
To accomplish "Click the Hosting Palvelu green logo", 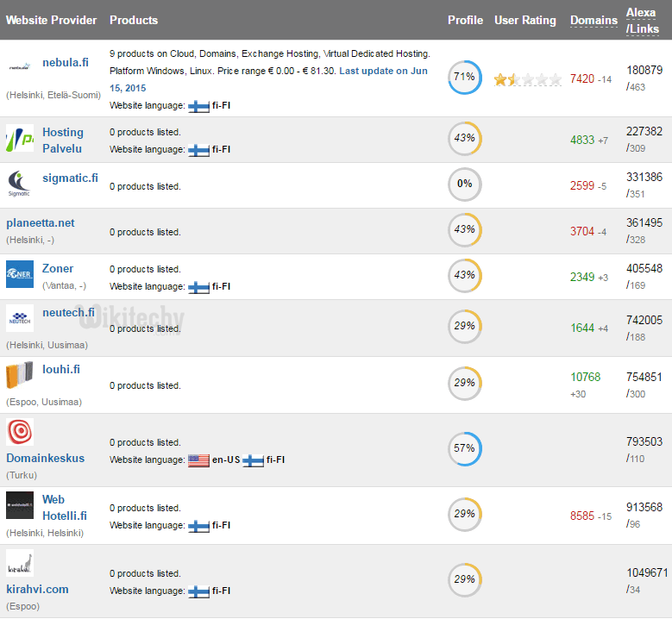I will (20, 139).
